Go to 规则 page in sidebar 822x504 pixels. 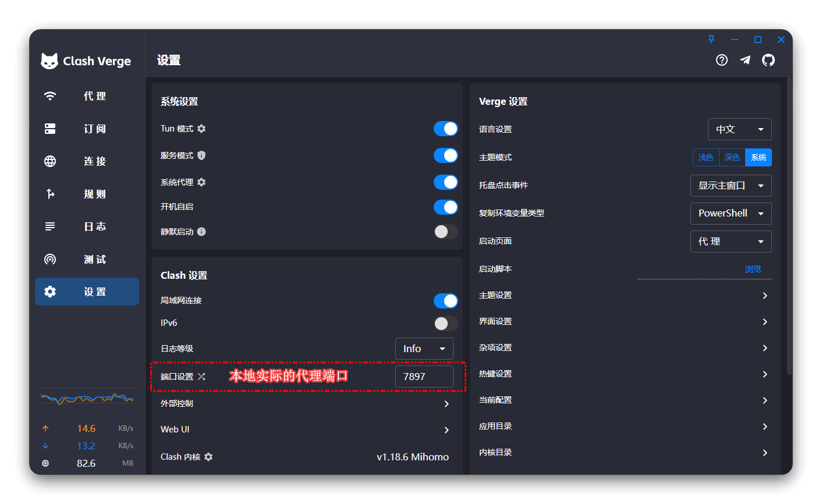pos(87,194)
